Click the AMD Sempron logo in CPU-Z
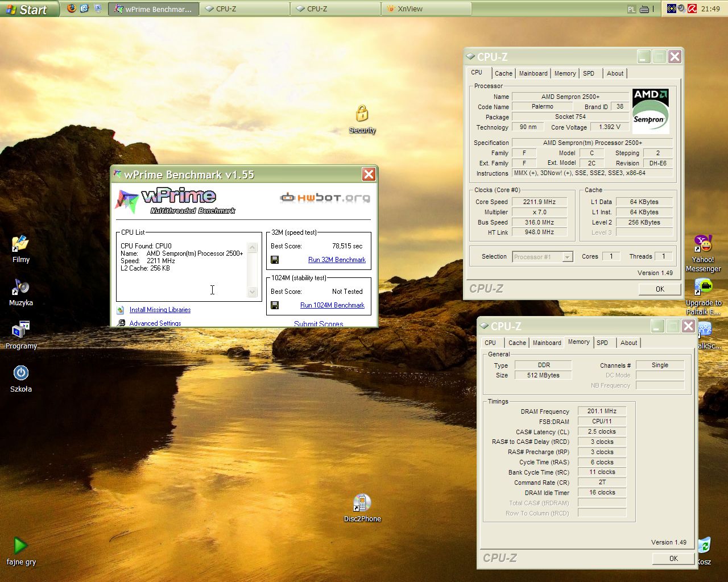 pyautogui.click(x=651, y=111)
